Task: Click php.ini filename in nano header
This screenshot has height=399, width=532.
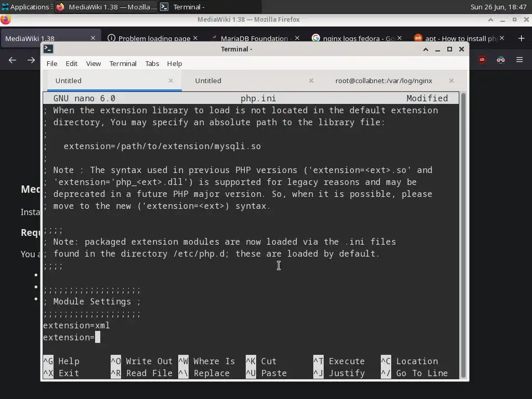Action: (x=258, y=98)
